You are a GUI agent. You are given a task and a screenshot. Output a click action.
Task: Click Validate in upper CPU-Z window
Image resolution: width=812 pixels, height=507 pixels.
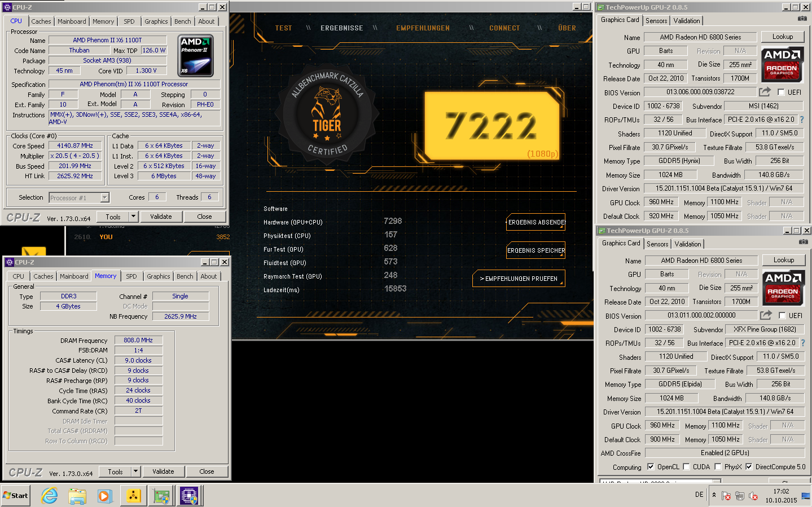point(161,217)
